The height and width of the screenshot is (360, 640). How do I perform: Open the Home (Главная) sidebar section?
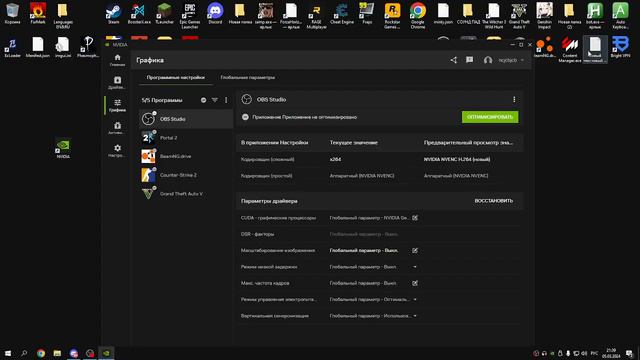tap(117, 60)
